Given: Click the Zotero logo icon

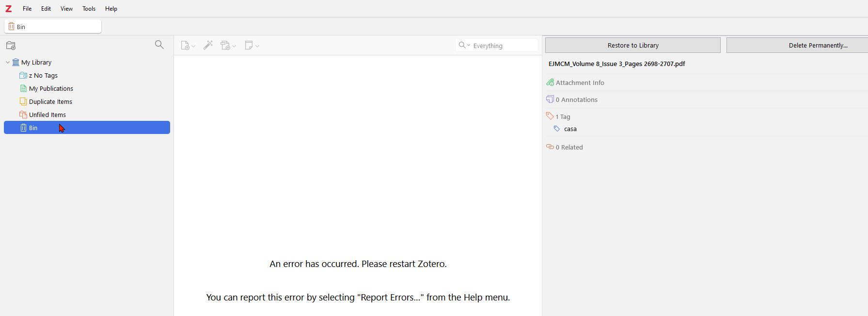Looking at the screenshot, I should tap(8, 9).
